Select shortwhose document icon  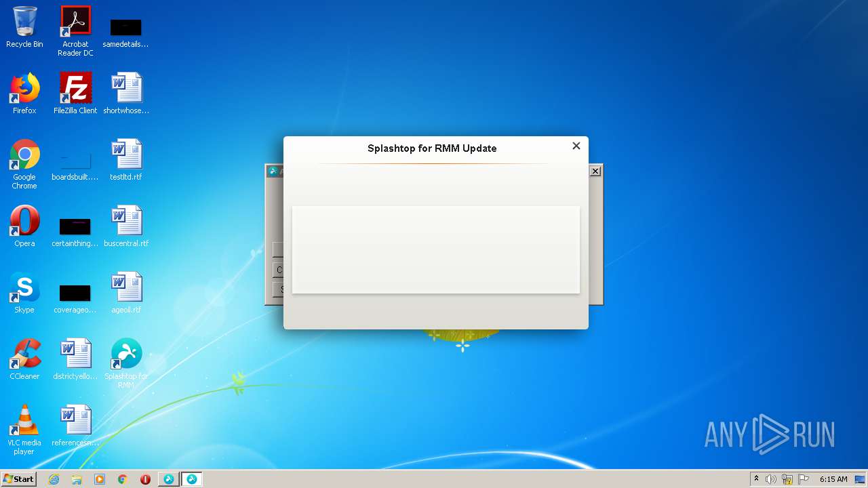(126, 94)
